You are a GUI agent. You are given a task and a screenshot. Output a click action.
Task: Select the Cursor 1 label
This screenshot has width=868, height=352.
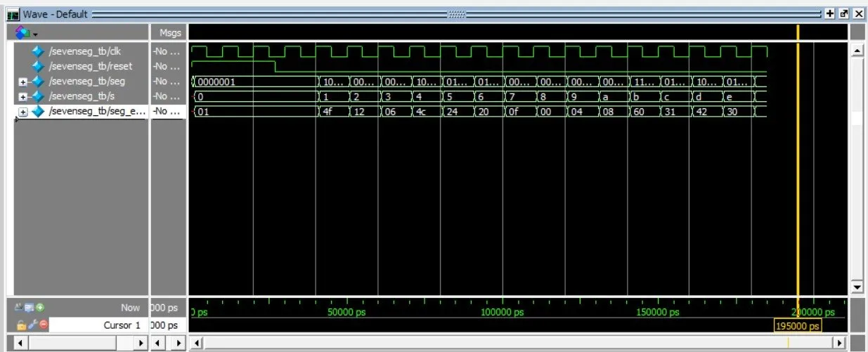click(x=122, y=325)
